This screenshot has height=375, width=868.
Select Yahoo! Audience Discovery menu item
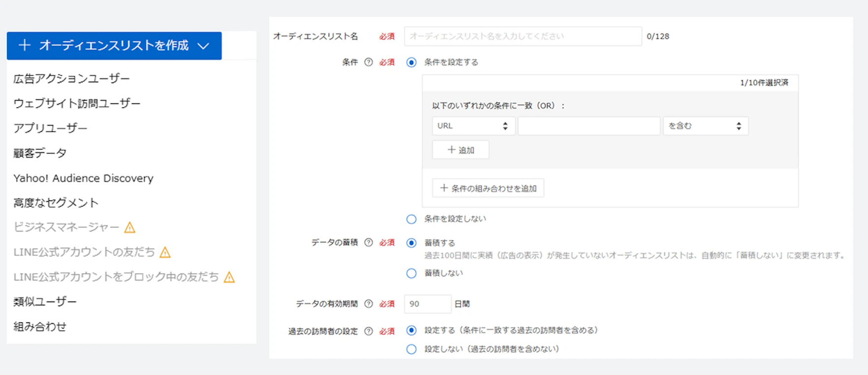[x=83, y=178]
